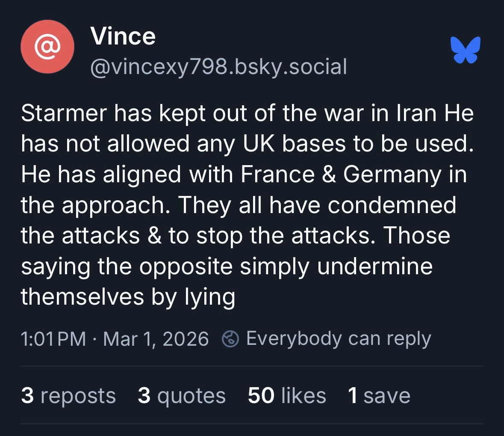
Task: Click the word 'Starmer' in the post
Action: pyautogui.click(x=64, y=113)
